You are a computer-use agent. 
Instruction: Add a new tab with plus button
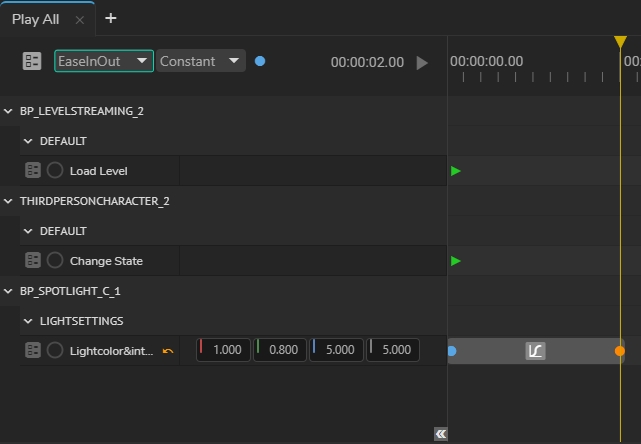click(x=110, y=18)
